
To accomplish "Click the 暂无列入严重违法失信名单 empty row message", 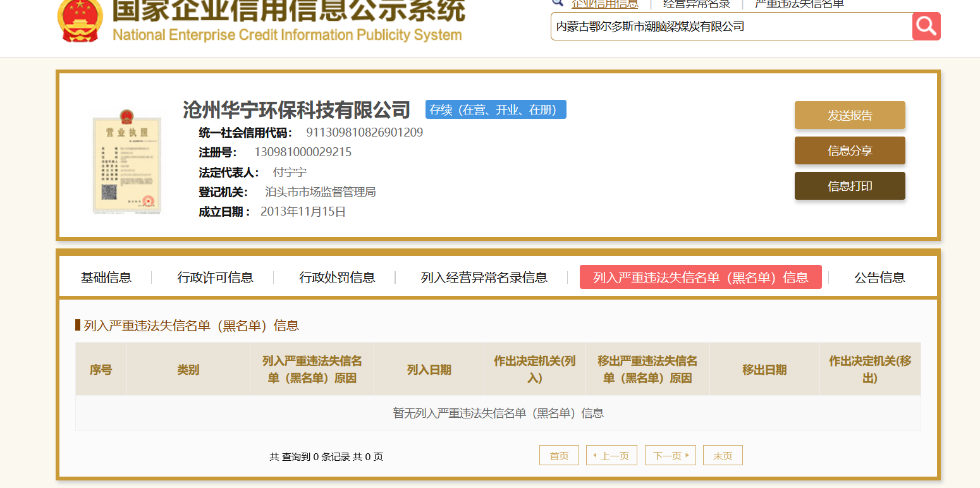I will (498, 413).
